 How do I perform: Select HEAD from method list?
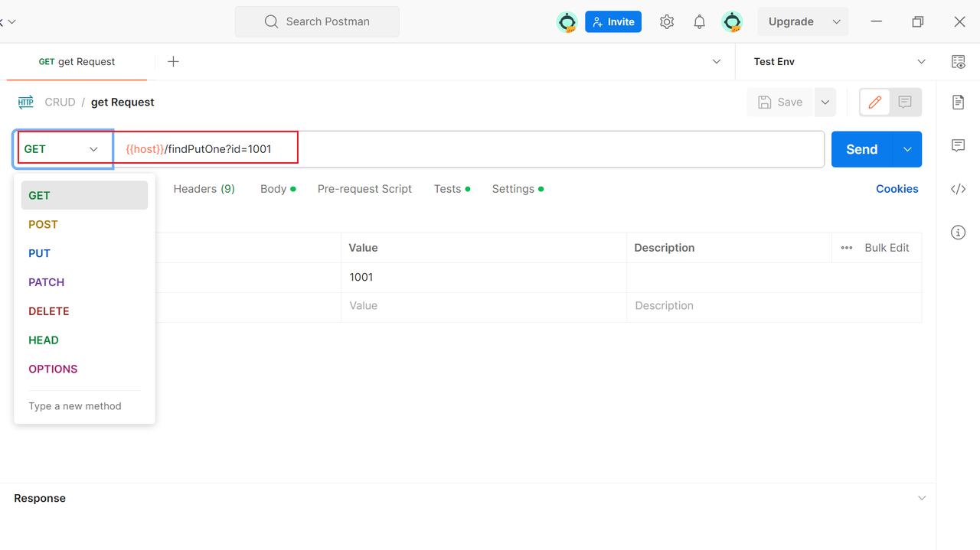(x=84, y=340)
